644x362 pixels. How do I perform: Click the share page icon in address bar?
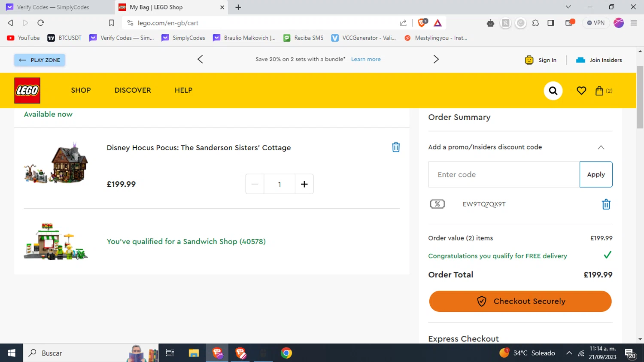coord(403,23)
